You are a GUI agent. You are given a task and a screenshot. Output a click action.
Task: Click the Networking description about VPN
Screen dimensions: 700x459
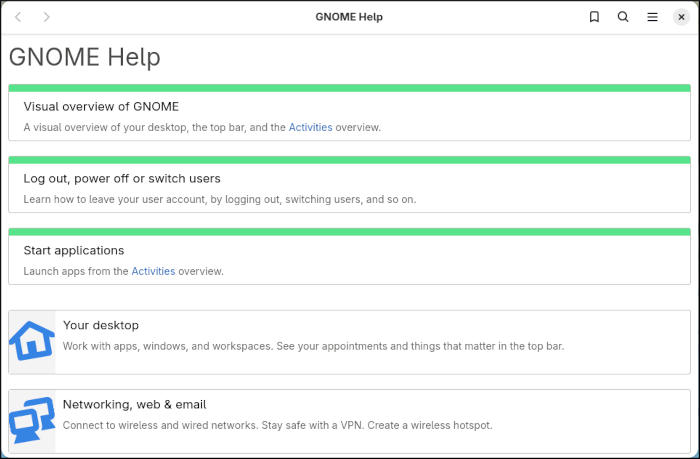point(277,425)
